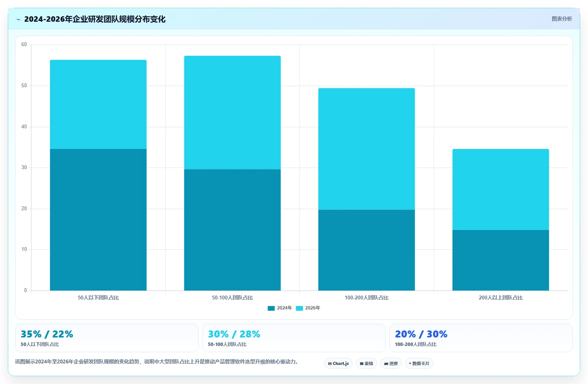Click the y-axis value 50
Image resolution: width=588 pixels, height=384 pixels.
point(24,86)
